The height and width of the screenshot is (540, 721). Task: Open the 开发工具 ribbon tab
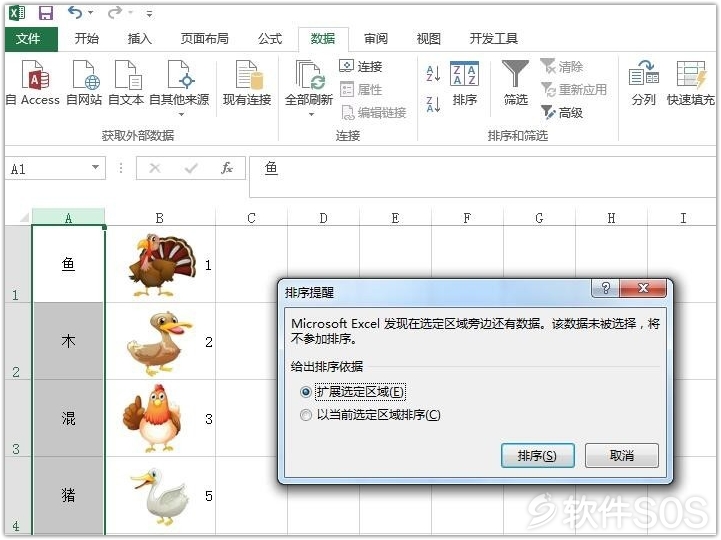pyautogui.click(x=493, y=39)
